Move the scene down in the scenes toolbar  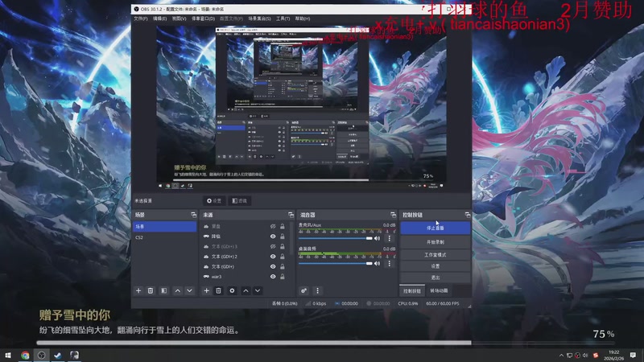pyautogui.click(x=189, y=290)
